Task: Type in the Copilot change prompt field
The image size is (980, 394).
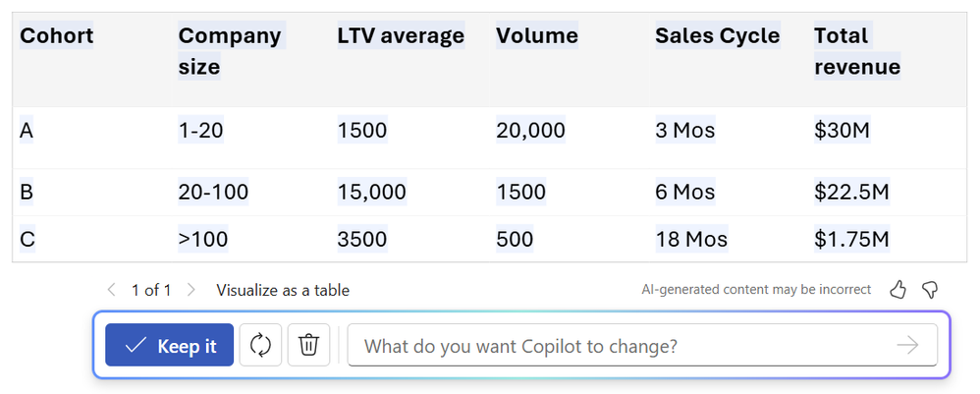Action: click(x=619, y=345)
